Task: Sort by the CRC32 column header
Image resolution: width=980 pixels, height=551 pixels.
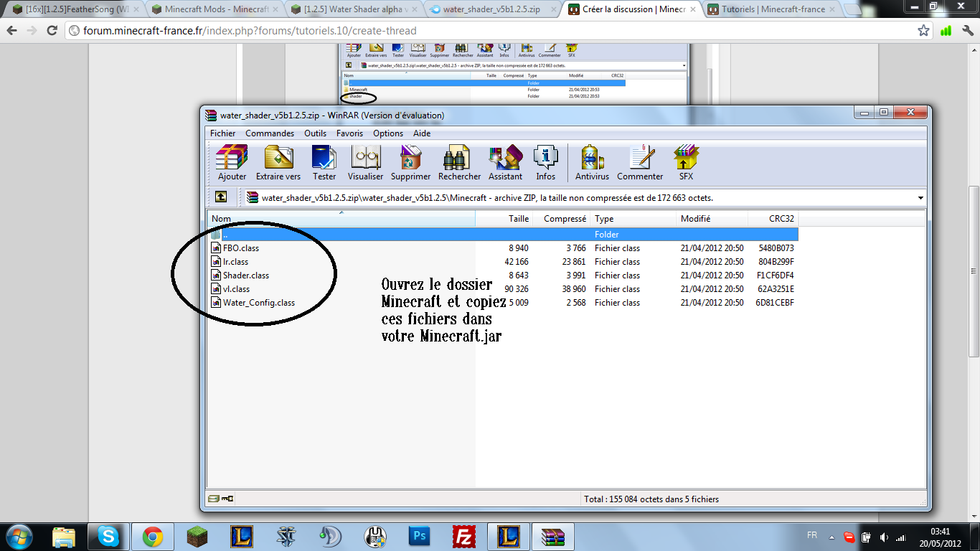Action: [x=773, y=219]
